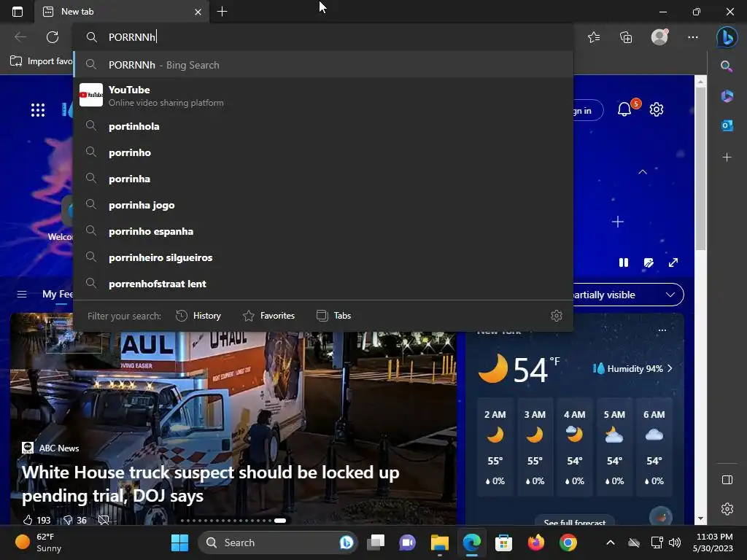Screen dimensions: 747x560
Task: Toggle the sidebar visibility icon
Action: (727, 480)
